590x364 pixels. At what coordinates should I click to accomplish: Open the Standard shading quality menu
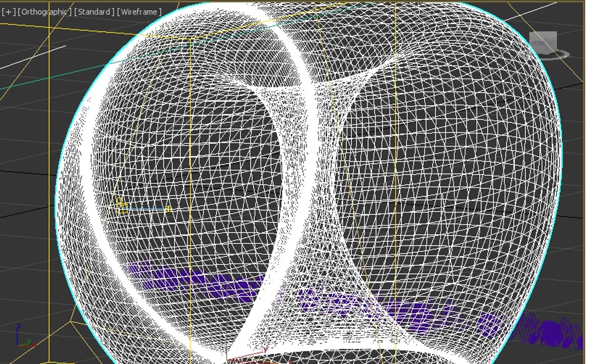(x=94, y=12)
